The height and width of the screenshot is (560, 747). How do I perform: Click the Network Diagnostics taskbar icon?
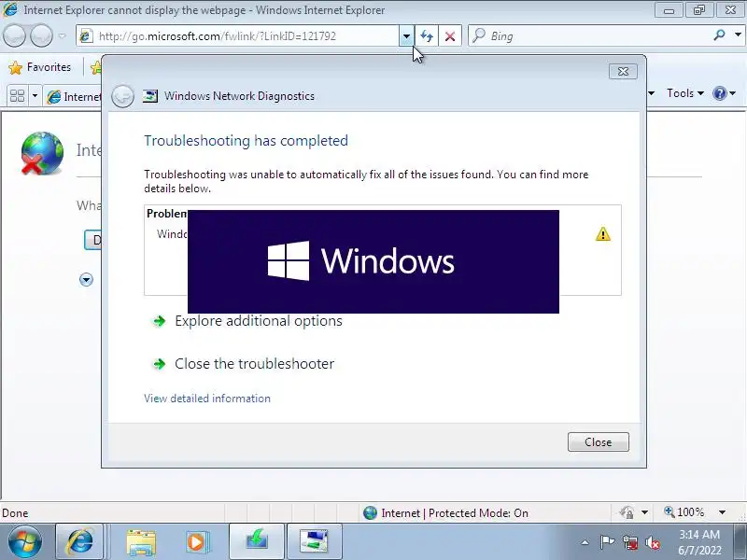coord(315,542)
